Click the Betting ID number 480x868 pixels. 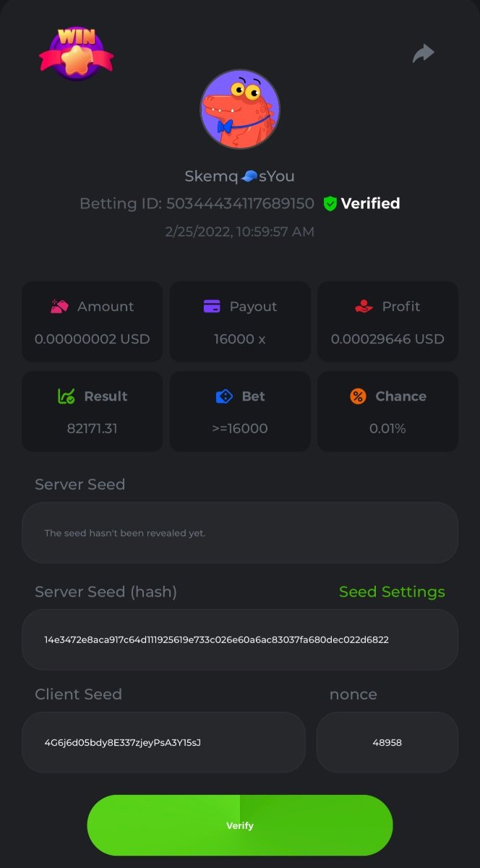(x=240, y=204)
